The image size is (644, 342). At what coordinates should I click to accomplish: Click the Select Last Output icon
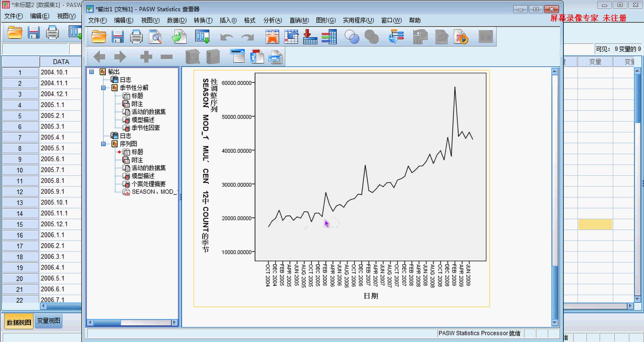[396, 37]
